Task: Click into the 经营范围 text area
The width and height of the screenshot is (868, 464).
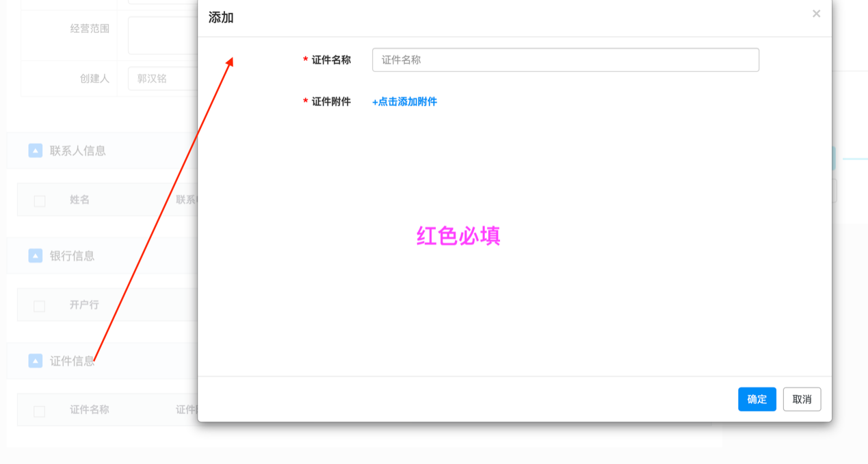Action: pyautogui.click(x=162, y=36)
